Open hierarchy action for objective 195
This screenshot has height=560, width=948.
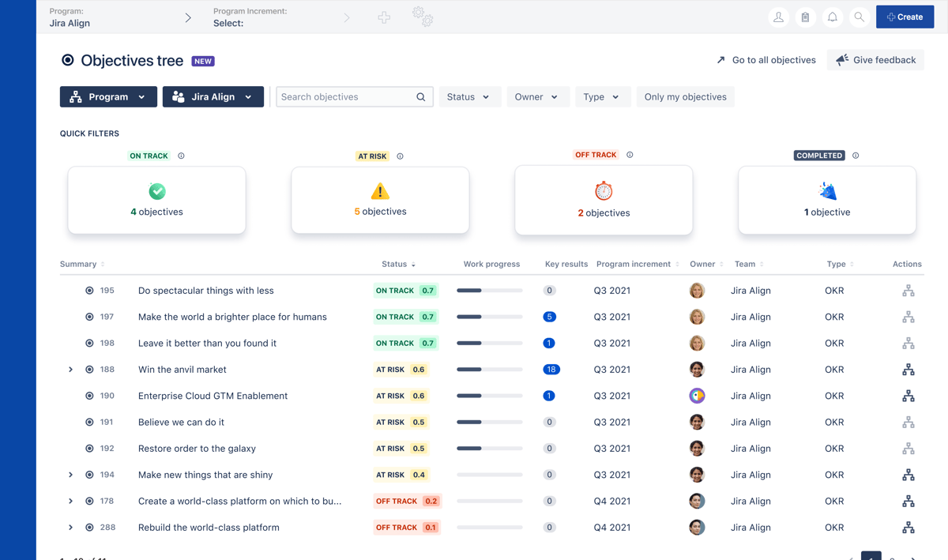pos(908,291)
